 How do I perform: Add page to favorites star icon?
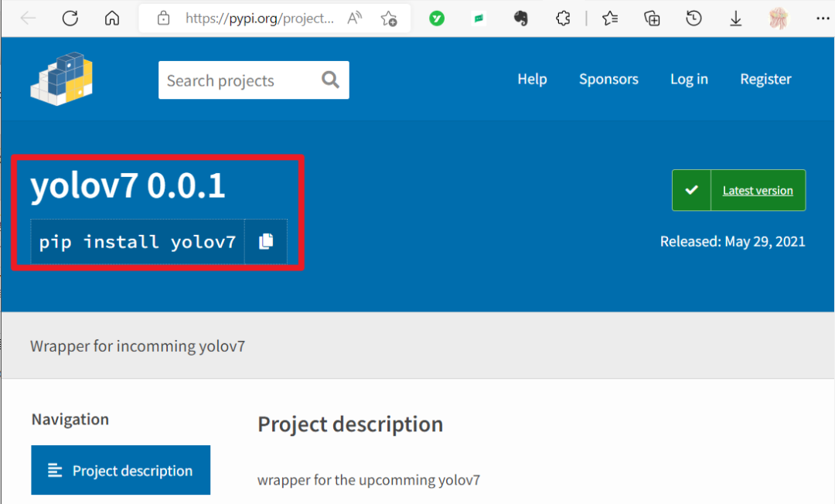(389, 19)
